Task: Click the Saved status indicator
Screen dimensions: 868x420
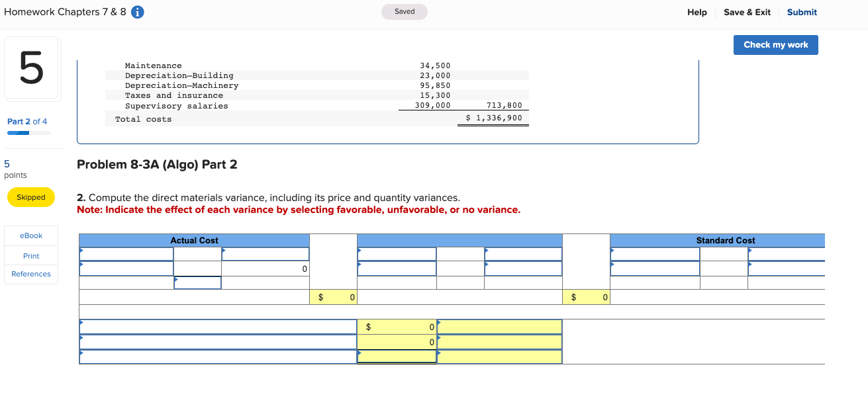Action: click(x=404, y=11)
